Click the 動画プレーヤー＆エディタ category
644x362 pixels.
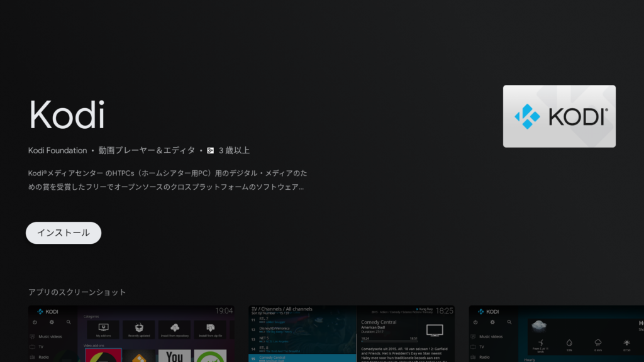click(x=147, y=151)
